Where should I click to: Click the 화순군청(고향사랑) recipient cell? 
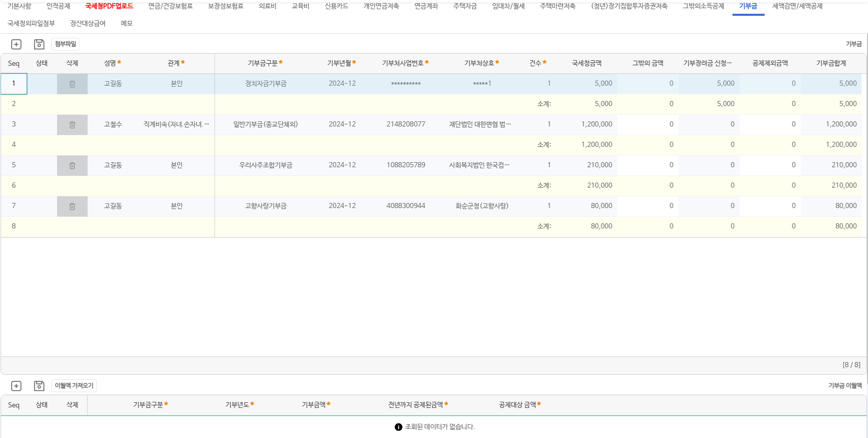click(x=482, y=206)
